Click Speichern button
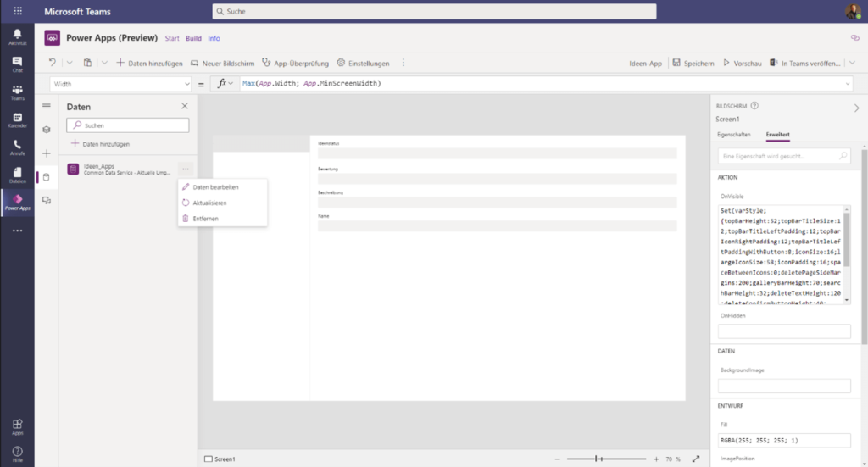868x467 pixels. [x=693, y=63]
